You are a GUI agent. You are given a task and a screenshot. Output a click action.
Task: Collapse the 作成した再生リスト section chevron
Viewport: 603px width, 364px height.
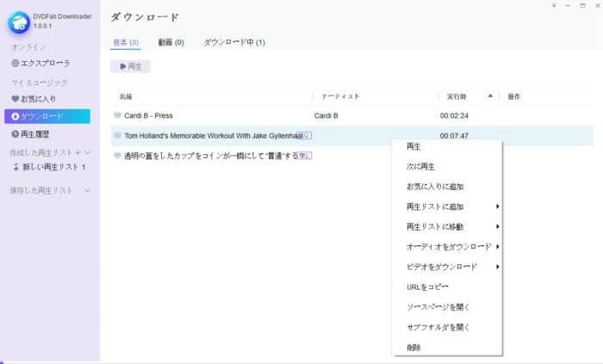[88, 152]
